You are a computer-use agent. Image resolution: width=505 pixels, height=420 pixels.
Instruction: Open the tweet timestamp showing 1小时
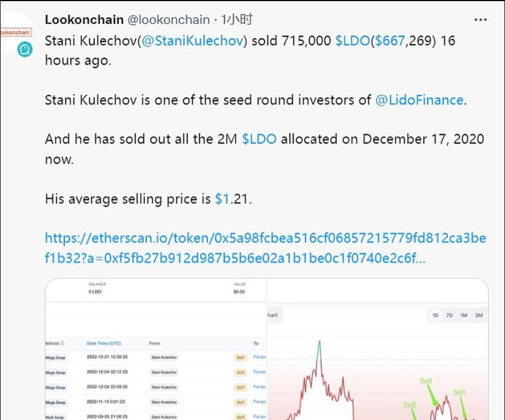point(237,20)
